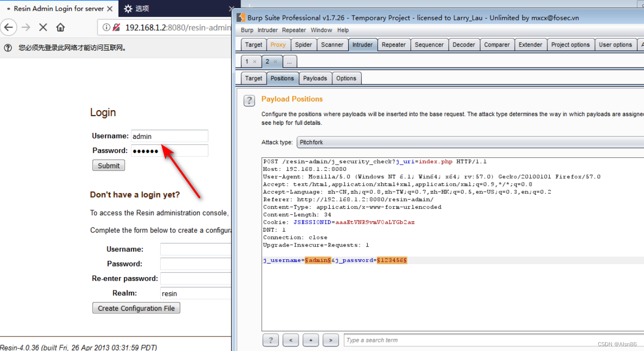This screenshot has height=351, width=644.
Task: Click the Burp Suite logo icon
Action: point(240,17)
